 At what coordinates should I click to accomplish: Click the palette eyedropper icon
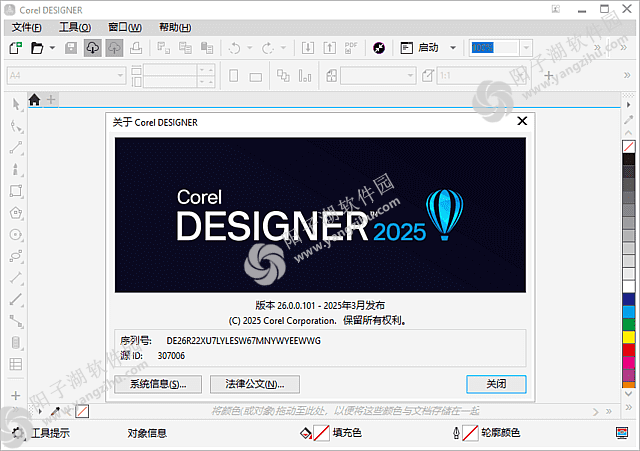coord(629,119)
